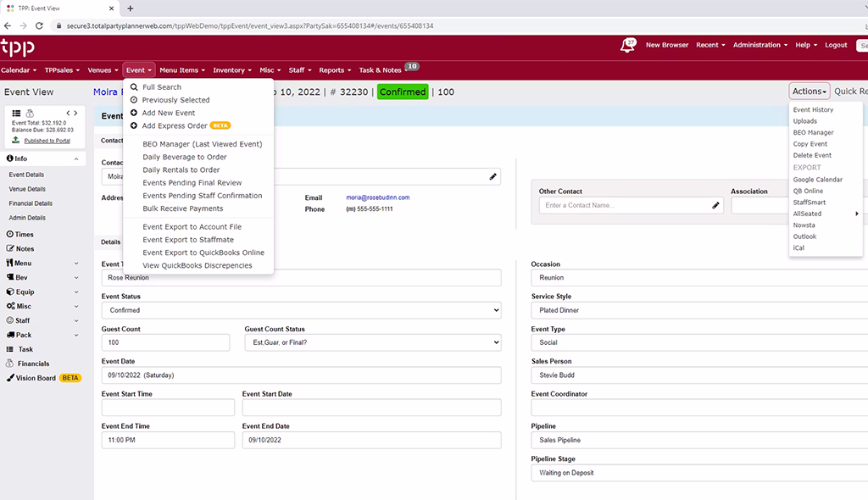Select Bulk Receive Payments from Event menu
This screenshot has height=500, width=868.
(x=182, y=208)
